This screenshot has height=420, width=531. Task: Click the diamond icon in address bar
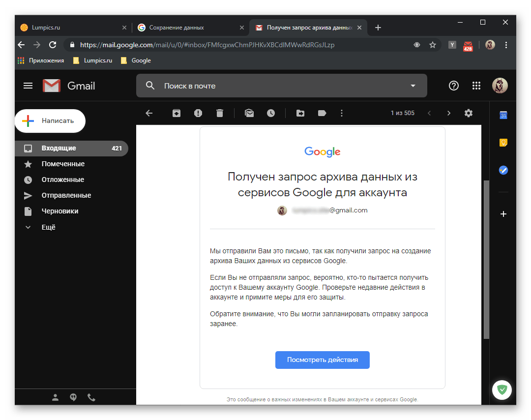pos(417,45)
